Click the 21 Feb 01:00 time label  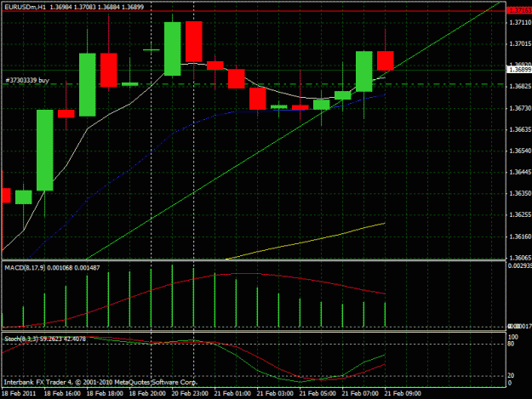(232, 393)
